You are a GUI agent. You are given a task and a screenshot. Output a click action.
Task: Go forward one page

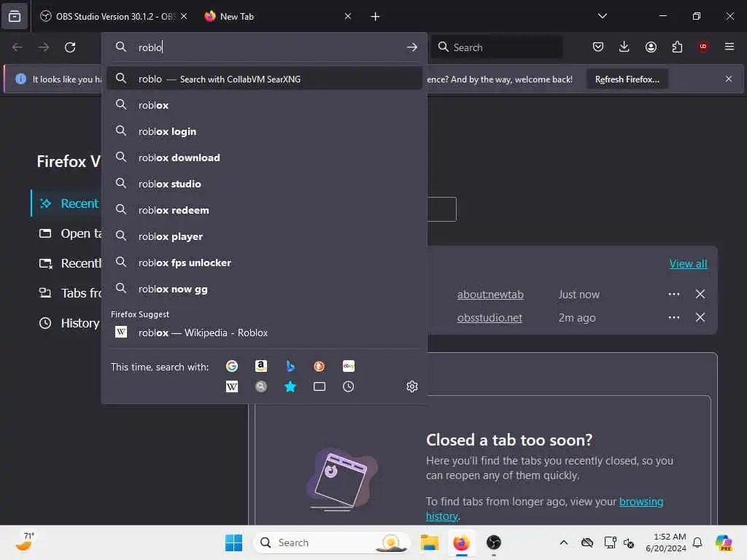[x=43, y=47]
